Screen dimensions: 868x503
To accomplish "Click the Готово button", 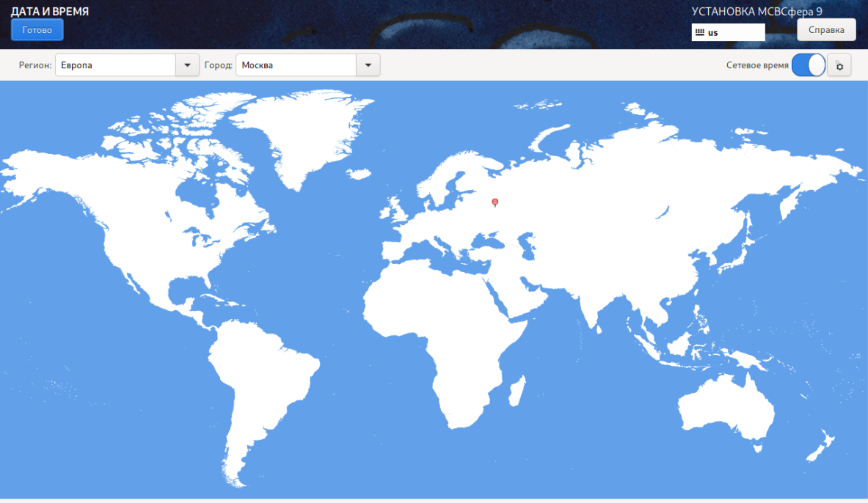I will pyautogui.click(x=37, y=30).
